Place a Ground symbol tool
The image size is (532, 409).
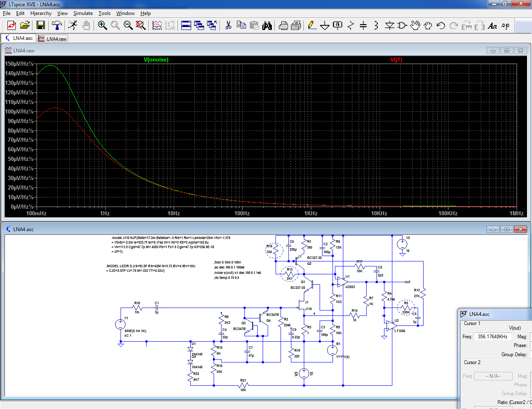coord(325,25)
